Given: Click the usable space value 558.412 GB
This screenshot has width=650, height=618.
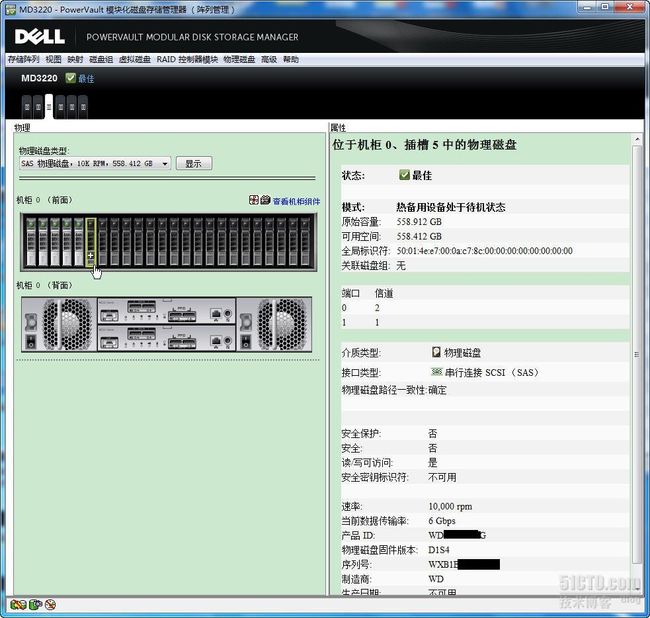Looking at the screenshot, I should click(419, 236).
